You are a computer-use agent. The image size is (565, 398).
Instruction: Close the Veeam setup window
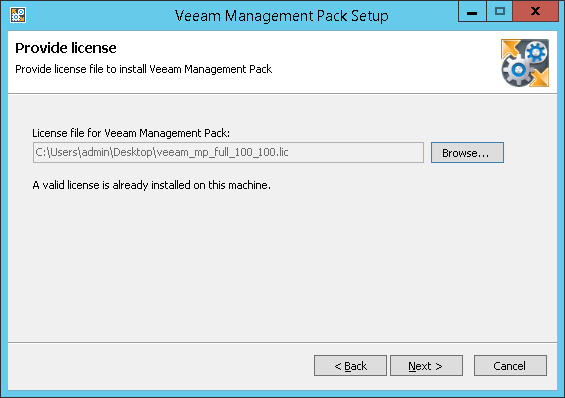(x=535, y=12)
